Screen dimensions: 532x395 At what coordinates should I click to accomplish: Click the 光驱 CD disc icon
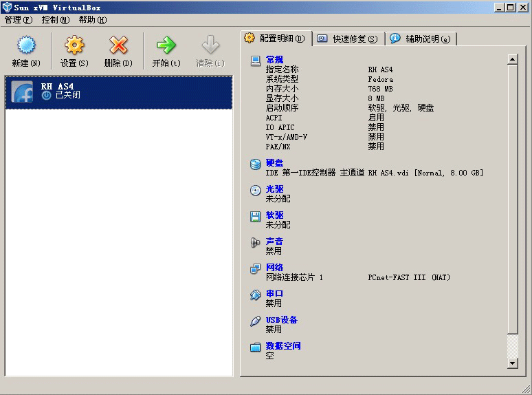click(255, 190)
